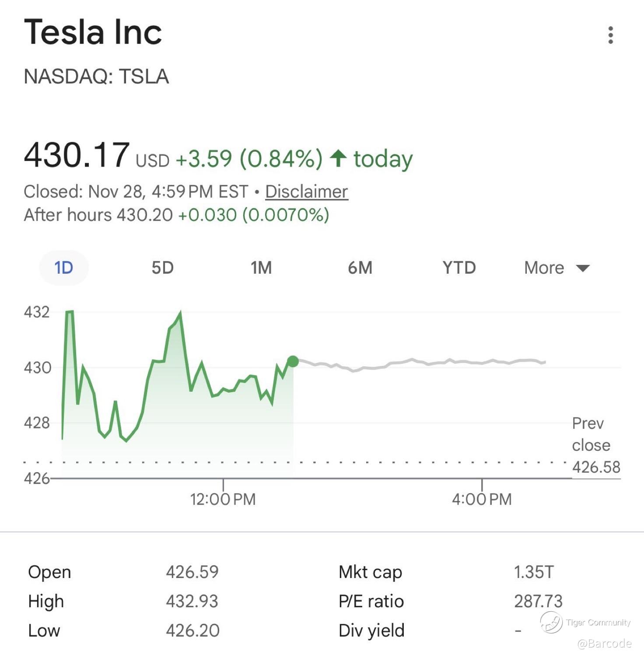The width and height of the screenshot is (644, 658).
Task: Select the 1D time range tab
Action: point(64,268)
